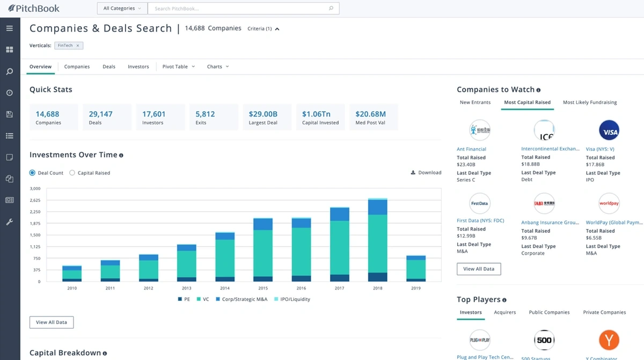Open the Visa logo
The height and width of the screenshot is (360, 644).
tap(609, 131)
